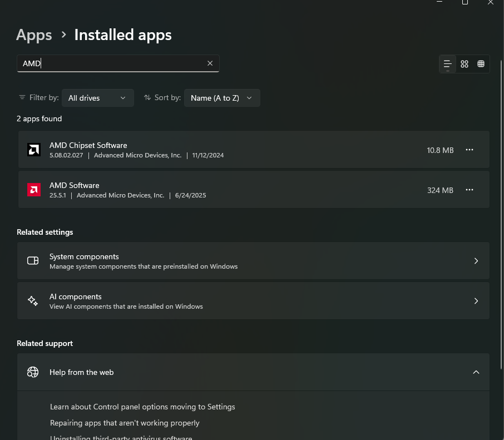Clear the AMD search text
The width and height of the screenshot is (504, 440).
pos(210,63)
